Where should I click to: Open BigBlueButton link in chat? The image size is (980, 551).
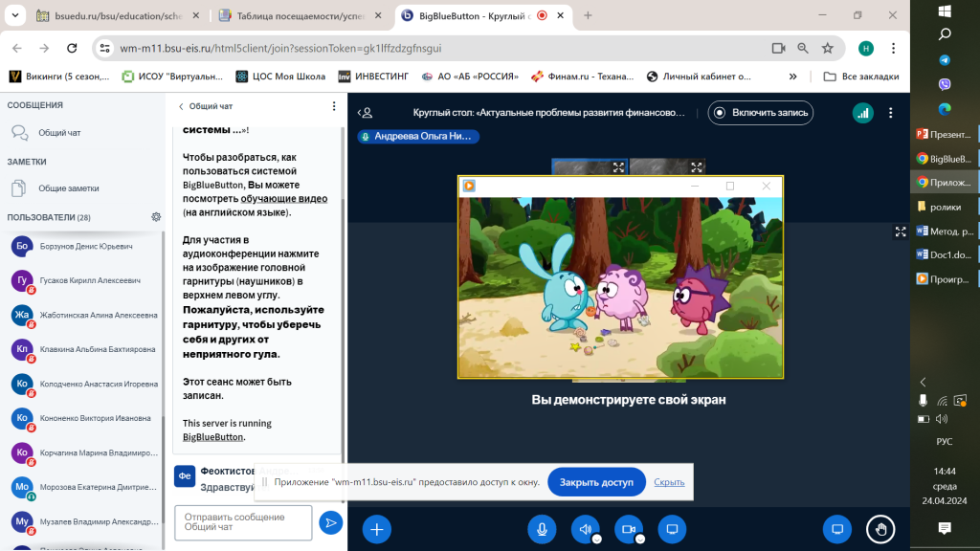(212, 437)
